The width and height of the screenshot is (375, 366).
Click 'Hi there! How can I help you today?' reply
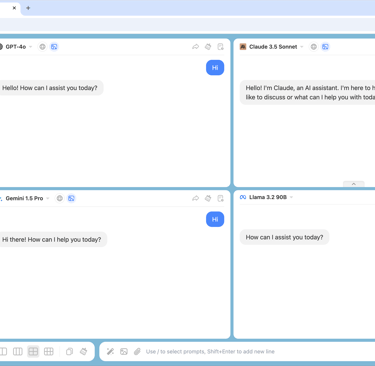[x=52, y=240]
